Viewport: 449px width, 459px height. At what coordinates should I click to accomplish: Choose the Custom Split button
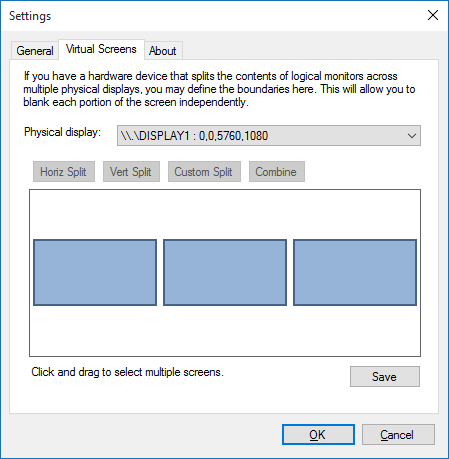click(204, 172)
